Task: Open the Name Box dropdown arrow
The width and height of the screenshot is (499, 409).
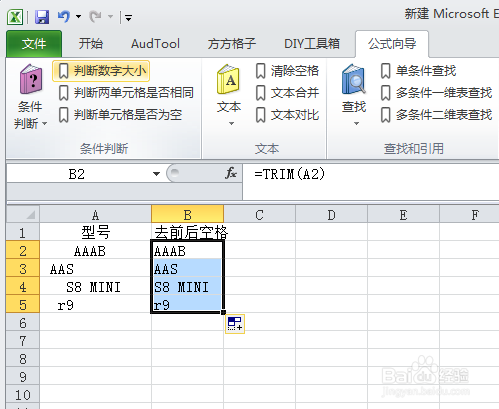Action: point(156,174)
